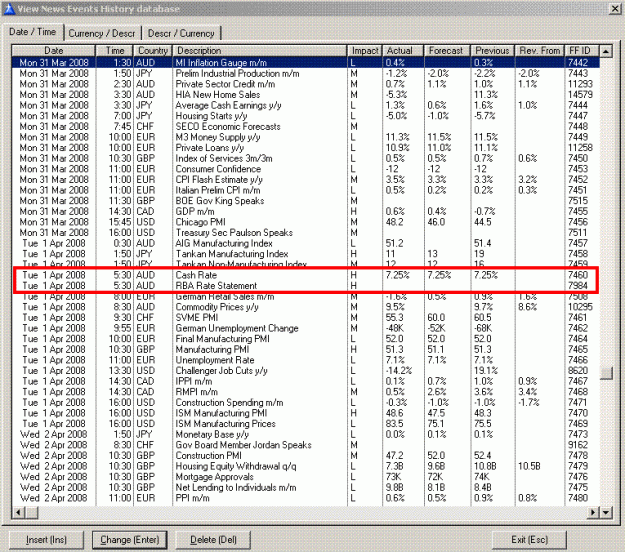625x552 pixels.
Task: Select the ISM Manufacturing Prices row
Action: tap(305, 424)
